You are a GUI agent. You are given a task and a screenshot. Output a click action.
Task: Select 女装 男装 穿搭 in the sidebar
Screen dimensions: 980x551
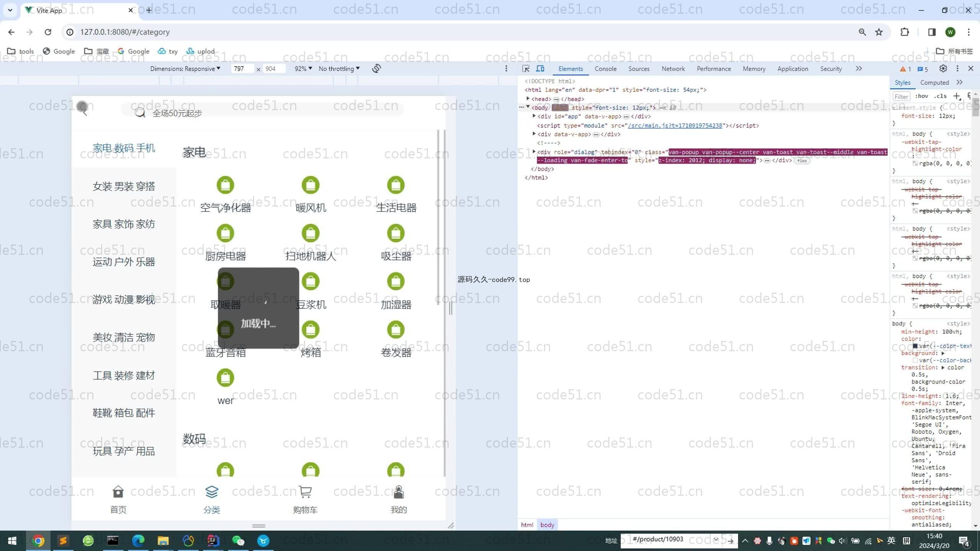pyautogui.click(x=124, y=186)
